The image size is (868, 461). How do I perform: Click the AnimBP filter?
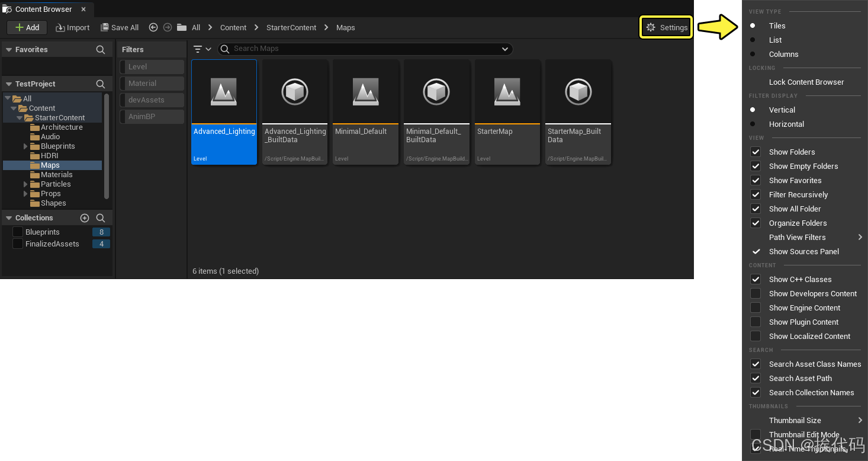pyautogui.click(x=152, y=117)
